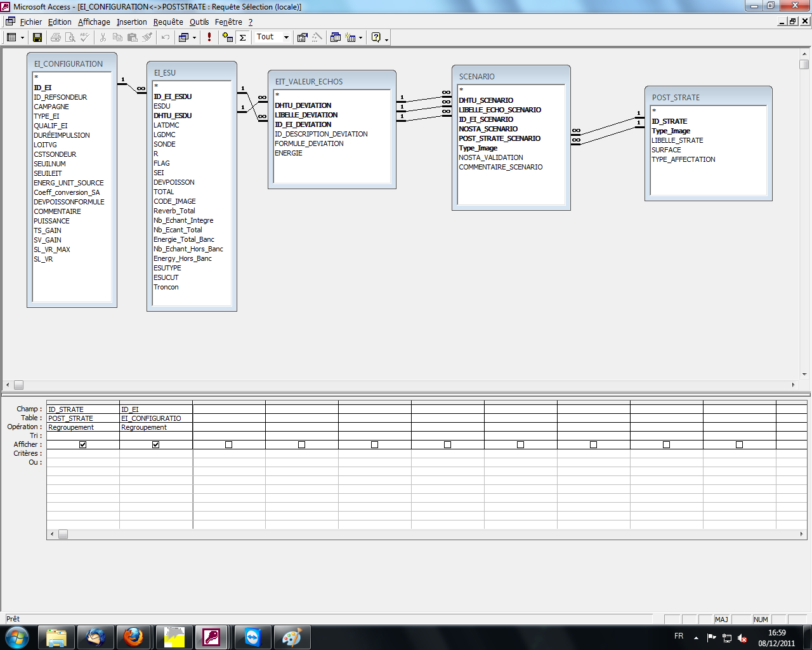Select NOSTA_VALIDATION field in SCENARIO

coord(491,157)
